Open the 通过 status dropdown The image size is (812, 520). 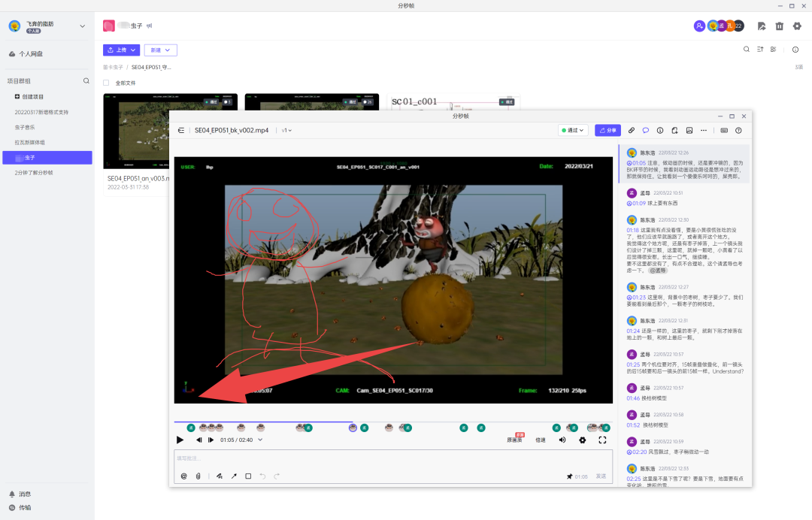pyautogui.click(x=573, y=131)
